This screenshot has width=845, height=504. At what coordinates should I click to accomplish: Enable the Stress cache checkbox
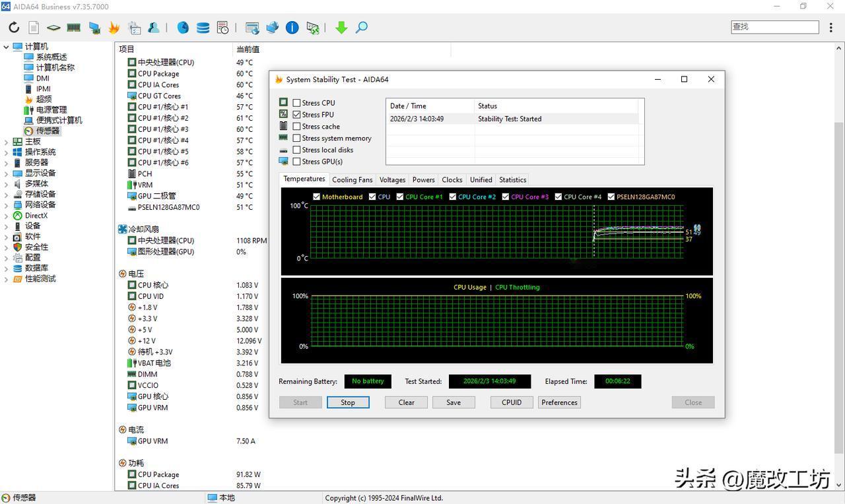coord(297,127)
